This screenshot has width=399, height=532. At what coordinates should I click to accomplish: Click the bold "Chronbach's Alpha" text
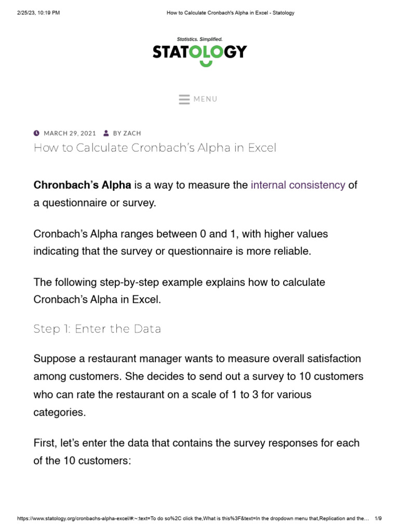tap(83, 185)
